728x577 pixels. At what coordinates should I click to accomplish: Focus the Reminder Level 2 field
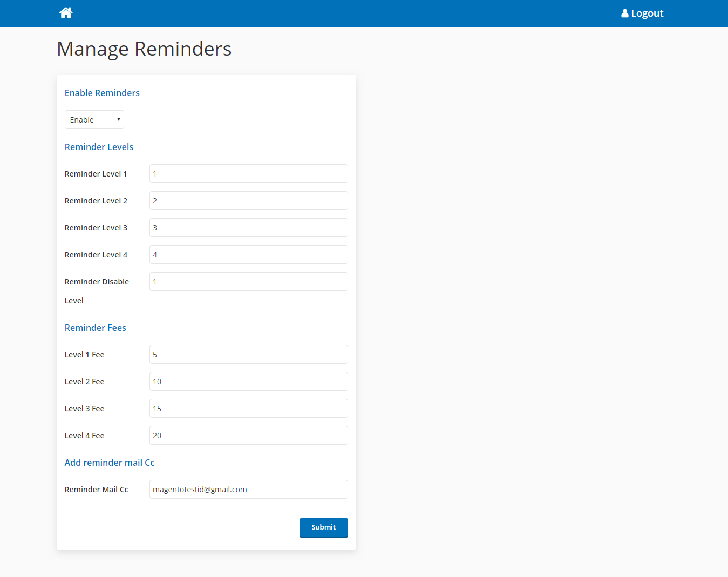click(x=248, y=201)
